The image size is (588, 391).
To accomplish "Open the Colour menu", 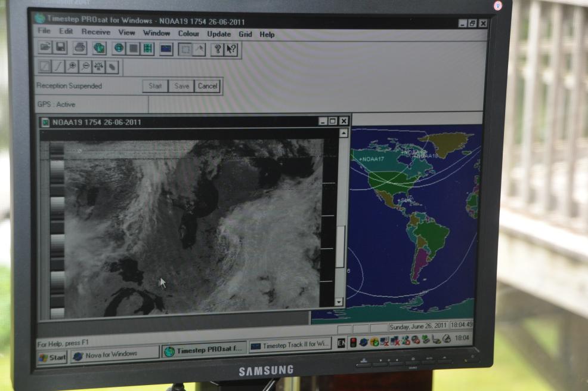I will coord(188,33).
